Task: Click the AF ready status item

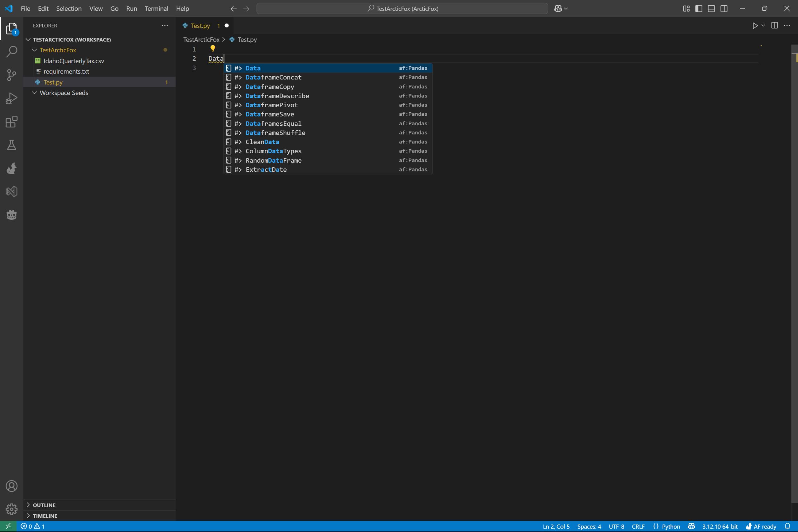Action: tap(761, 527)
